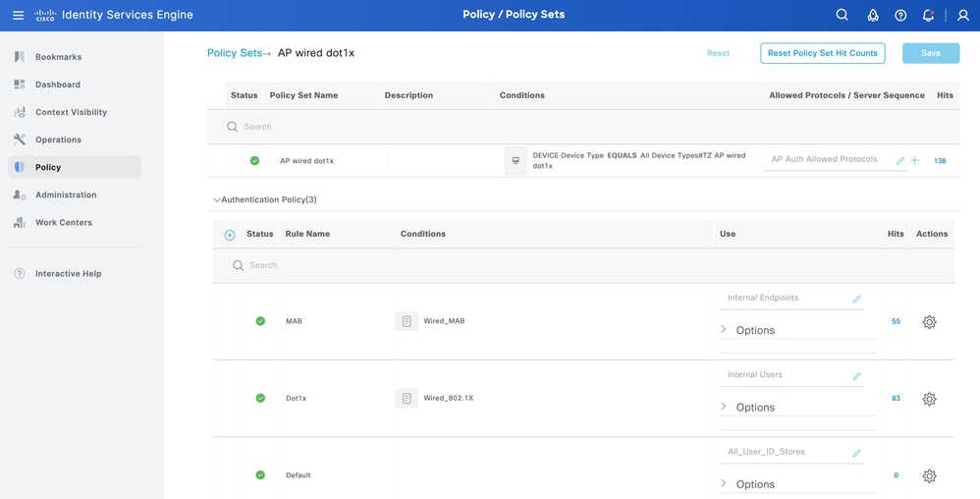
Task: Click the Context Visibility sidebar icon
Action: click(20, 112)
